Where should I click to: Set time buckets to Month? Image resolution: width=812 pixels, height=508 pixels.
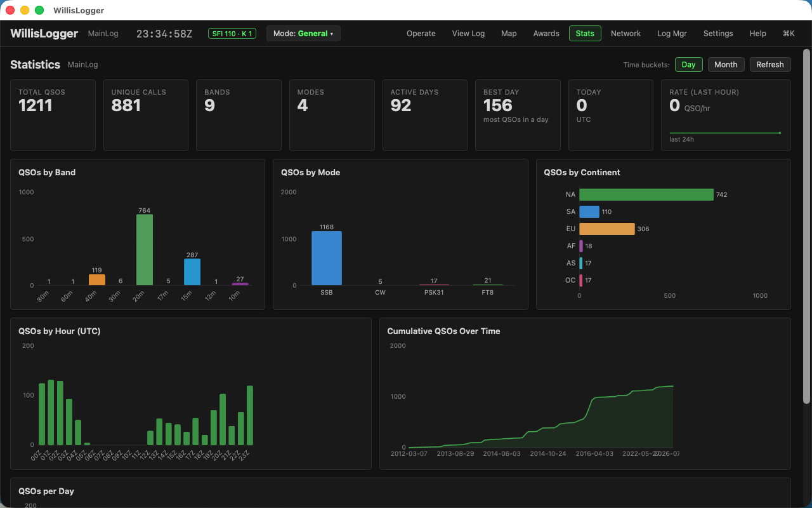click(x=726, y=65)
